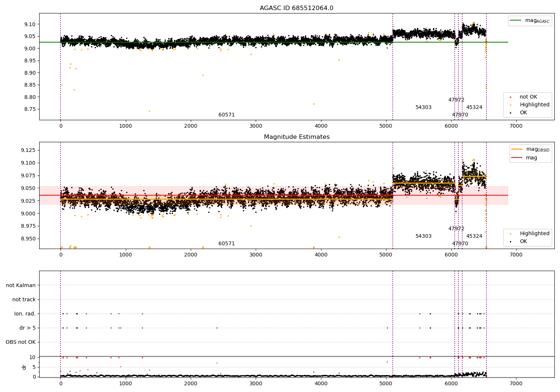The height and width of the screenshot is (392, 560).
Task: Select 'OK' in the top plot's lower legend
Action: (x=523, y=113)
